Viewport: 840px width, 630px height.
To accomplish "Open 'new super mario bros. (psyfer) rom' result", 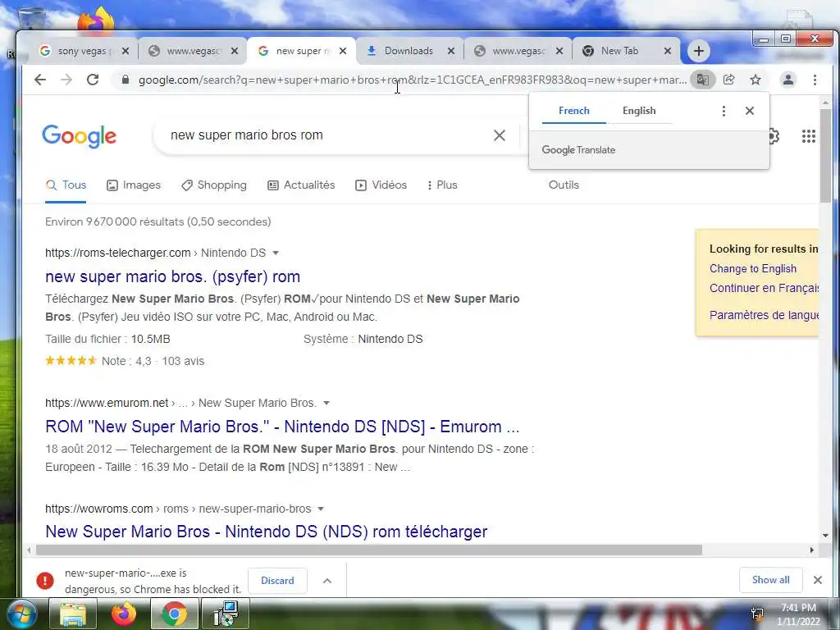I will click(172, 276).
